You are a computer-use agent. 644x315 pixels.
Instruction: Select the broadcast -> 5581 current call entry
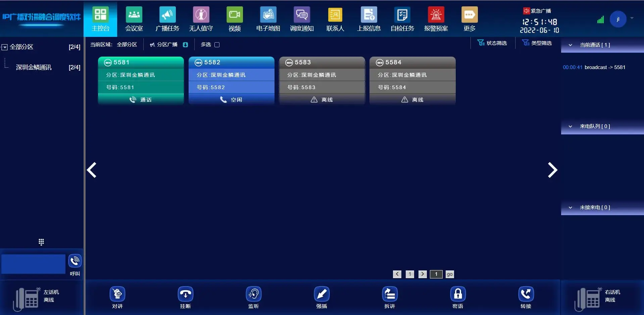click(594, 67)
